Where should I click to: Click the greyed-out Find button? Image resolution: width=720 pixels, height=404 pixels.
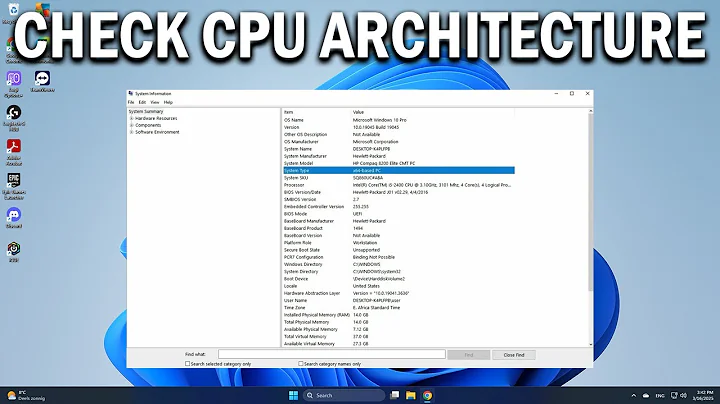(x=468, y=355)
